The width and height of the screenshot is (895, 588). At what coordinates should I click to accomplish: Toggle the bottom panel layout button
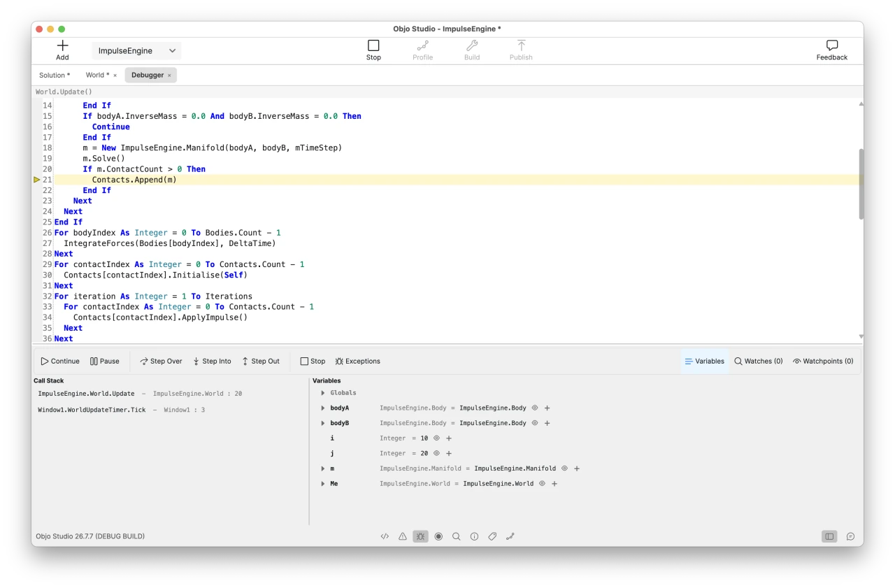pos(829,537)
